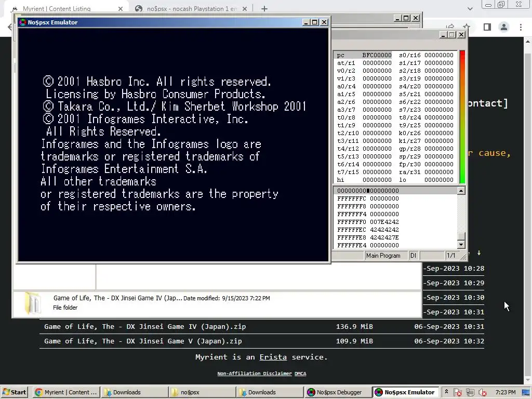Select the gp/r28 register row
This screenshot has height=399, width=532.
(x=426, y=149)
